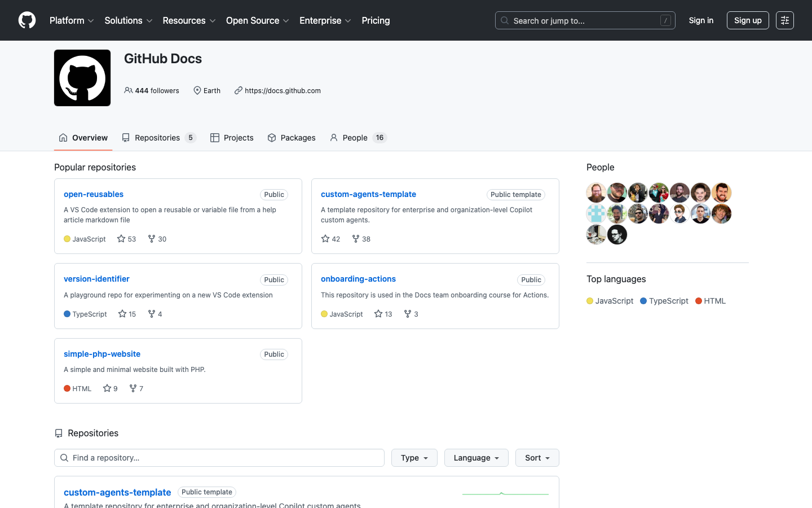This screenshot has height=508, width=812.
Task: Open the People heading link
Action: 600,167
